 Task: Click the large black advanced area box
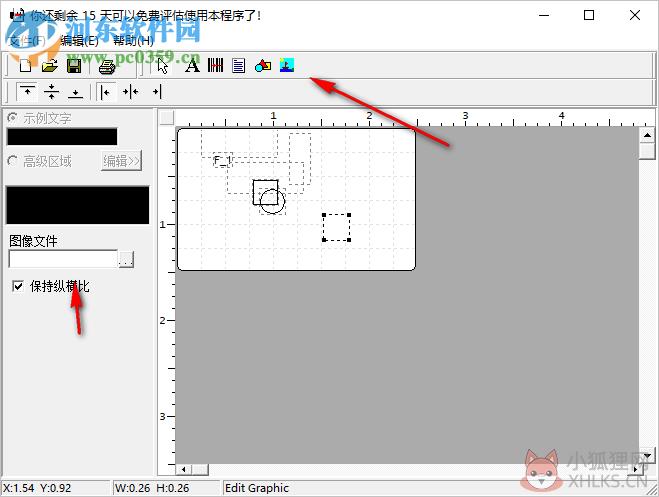pyautogui.click(x=77, y=205)
